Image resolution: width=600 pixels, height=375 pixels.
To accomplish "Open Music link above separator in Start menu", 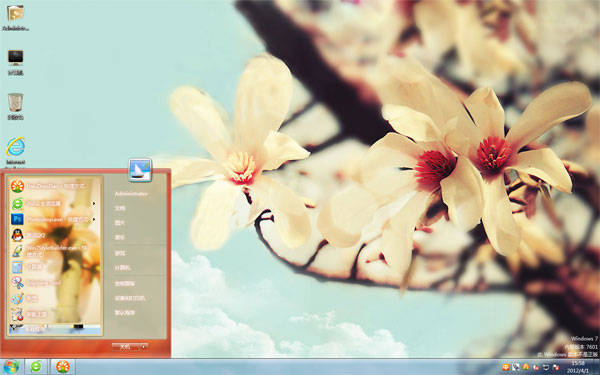I will point(120,237).
